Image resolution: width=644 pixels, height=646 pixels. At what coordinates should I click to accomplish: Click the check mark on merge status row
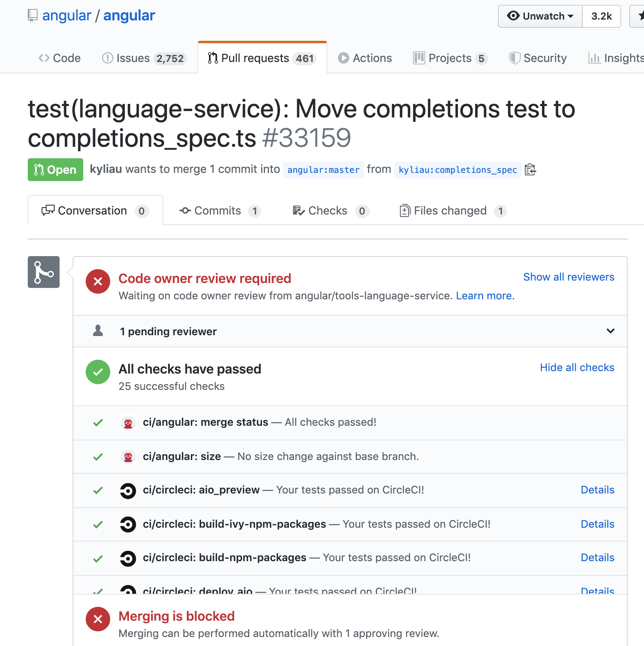[x=98, y=423]
